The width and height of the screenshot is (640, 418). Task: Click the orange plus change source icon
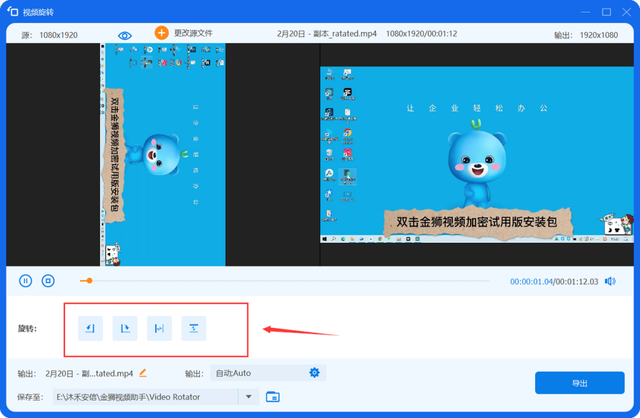click(x=162, y=33)
